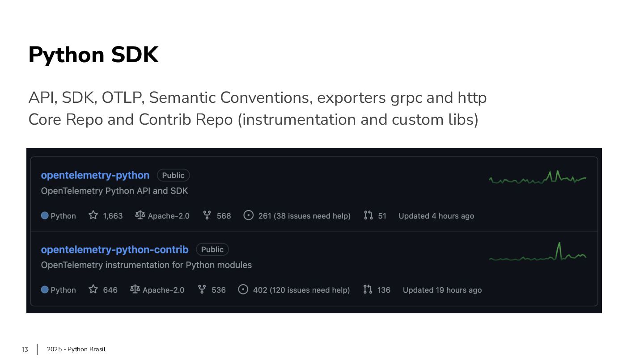Open the opentelemetry-python repository link
644x362 pixels.
pos(95,175)
